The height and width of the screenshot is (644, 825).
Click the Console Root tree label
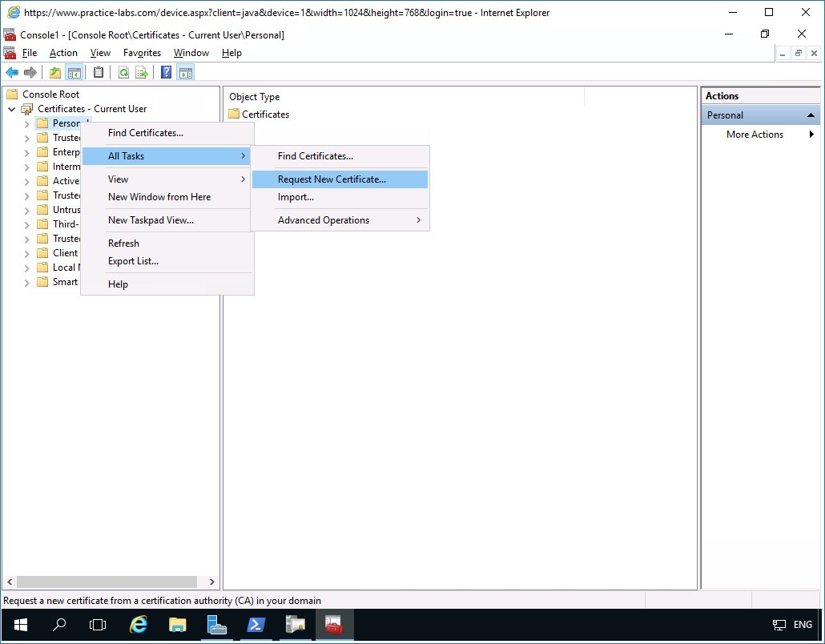[x=51, y=95]
